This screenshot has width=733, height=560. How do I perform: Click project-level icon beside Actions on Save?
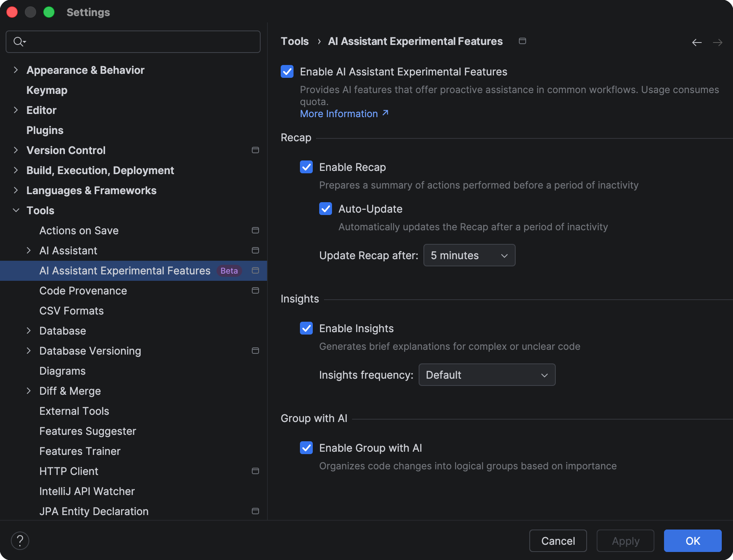tap(255, 230)
